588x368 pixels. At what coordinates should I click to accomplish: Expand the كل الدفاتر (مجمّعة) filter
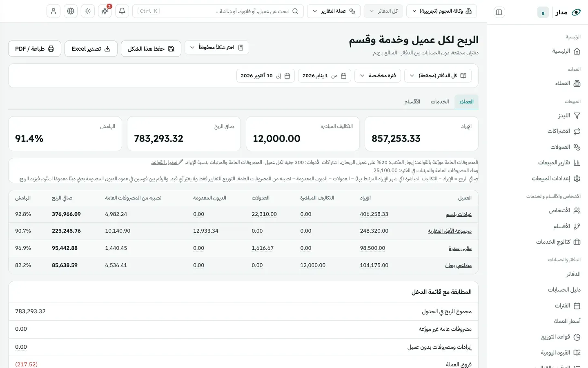coord(438,76)
